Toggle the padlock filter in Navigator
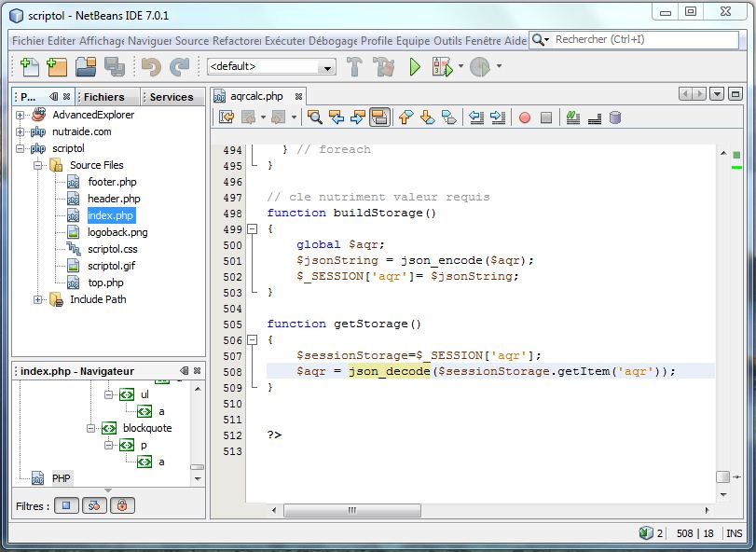The height and width of the screenshot is (552, 756). click(x=122, y=506)
